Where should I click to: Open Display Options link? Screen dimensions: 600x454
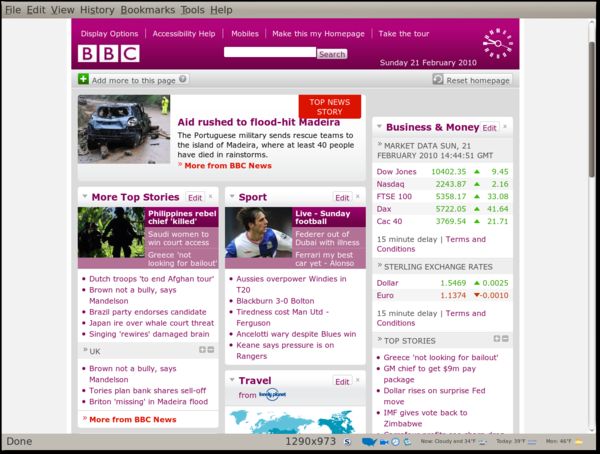coord(109,34)
